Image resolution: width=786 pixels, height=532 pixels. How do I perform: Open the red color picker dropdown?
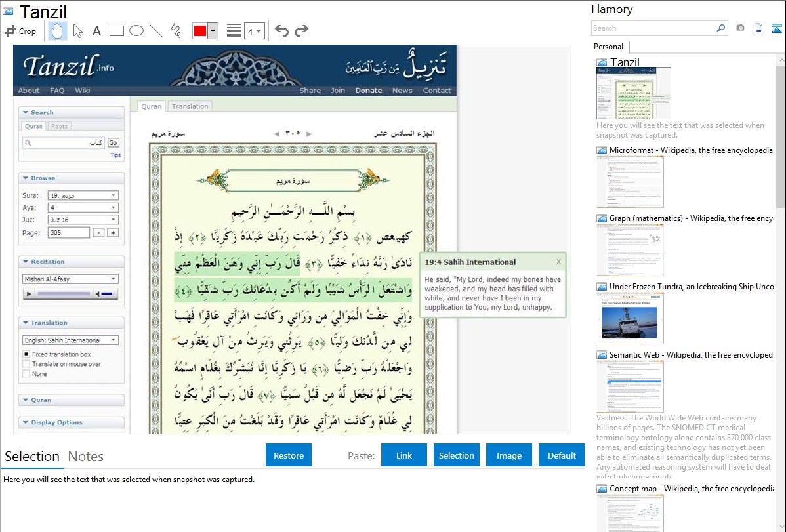tap(213, 31)
